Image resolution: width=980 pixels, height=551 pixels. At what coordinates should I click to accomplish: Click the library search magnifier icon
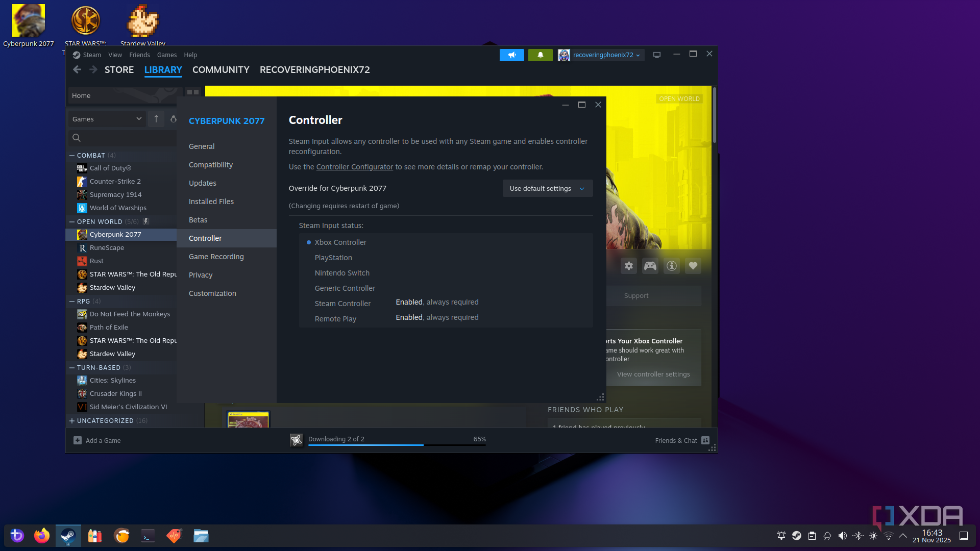(77, 138)
